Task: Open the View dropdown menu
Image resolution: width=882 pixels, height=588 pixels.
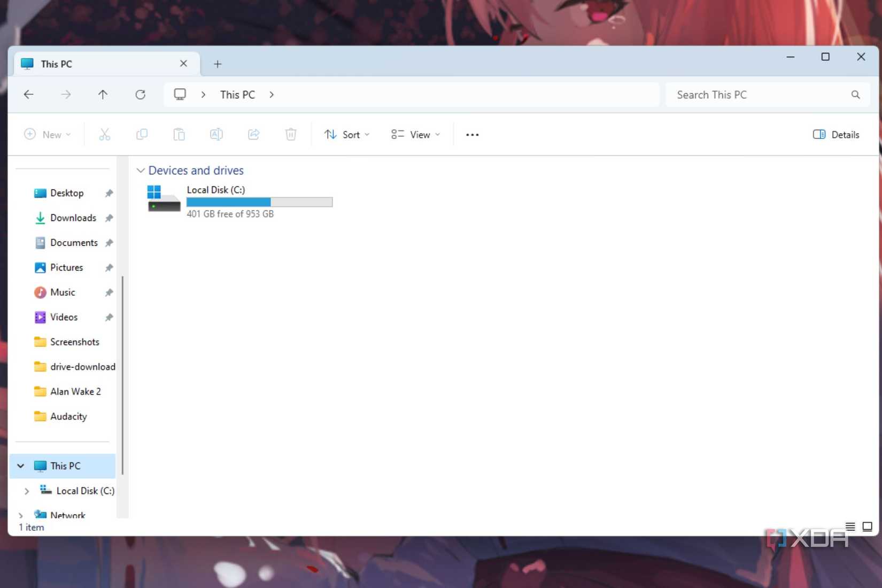Action: point(416,135)
